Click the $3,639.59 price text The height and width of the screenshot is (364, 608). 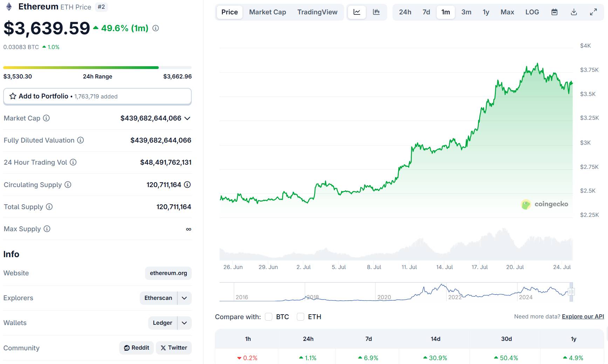coord(47,28)
